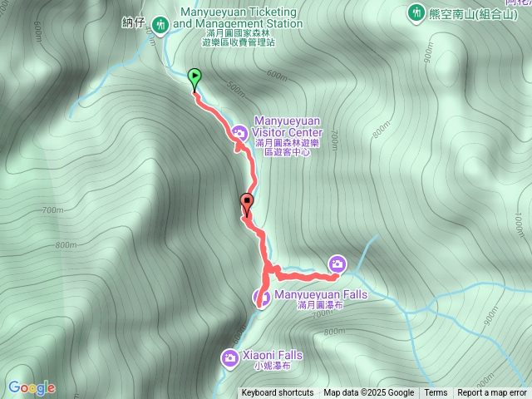Open the Terms link
This screenshot has height=399, width=532.
tap(436, 393)
